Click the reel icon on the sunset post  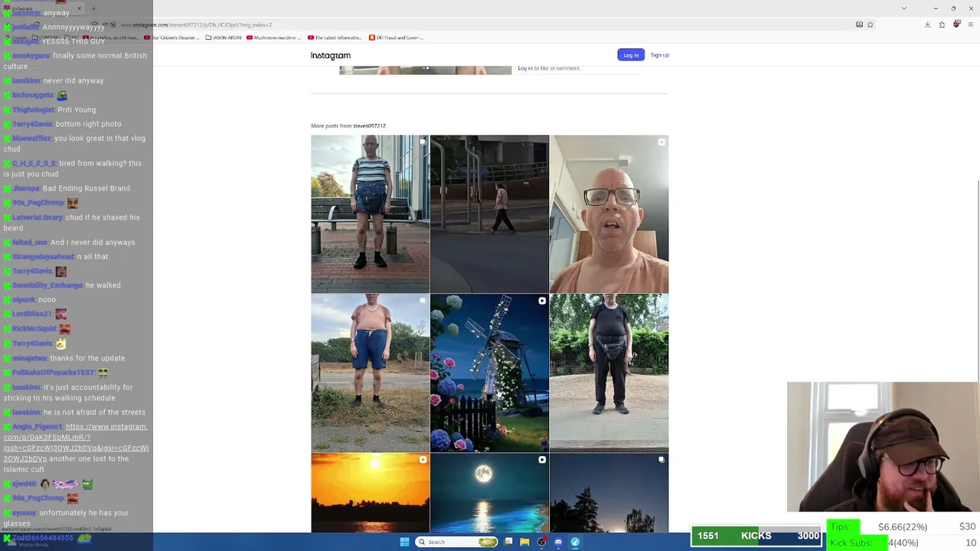pyautogui.click(x=423, y=460)
